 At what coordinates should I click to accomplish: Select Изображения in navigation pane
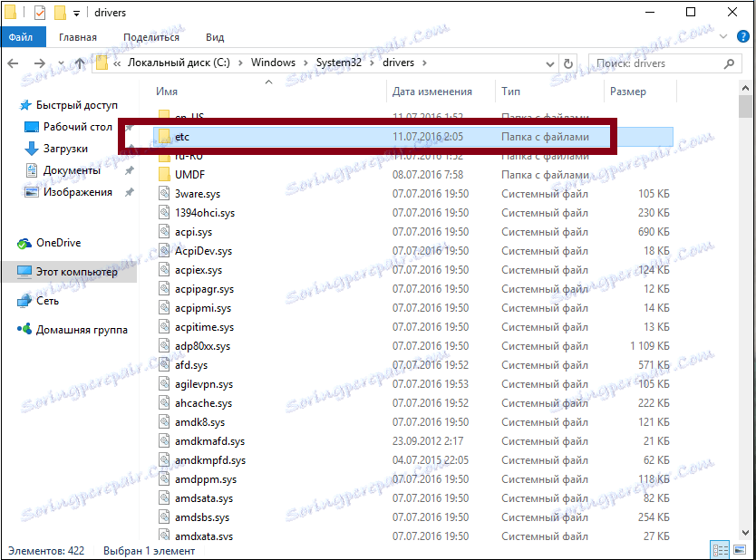click(x=77, y=192)
